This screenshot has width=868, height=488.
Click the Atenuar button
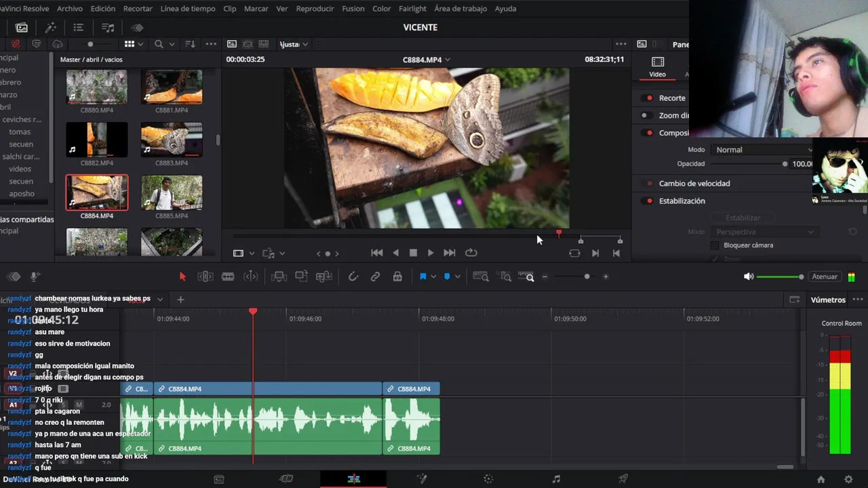tap(825, 277)
